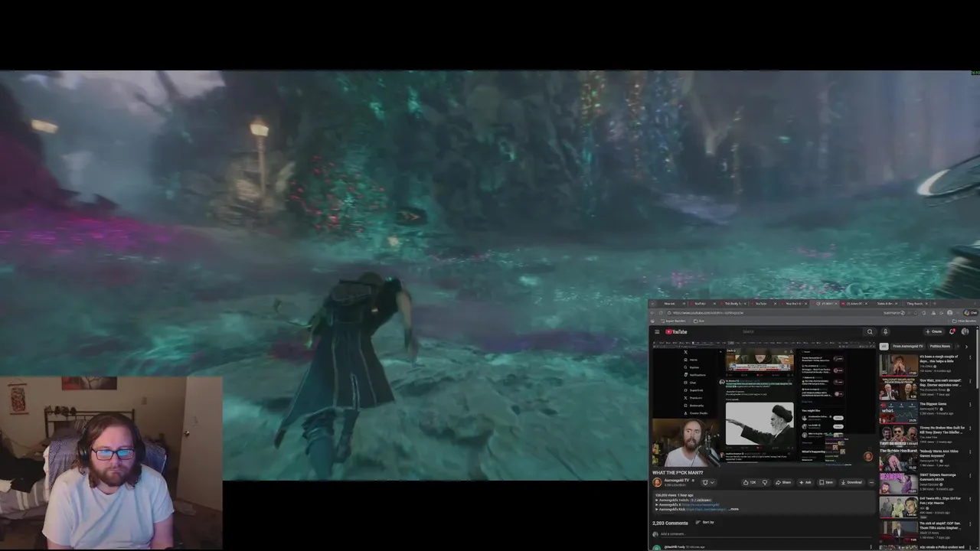The image size is (980, 551).
Task: Open the YouTube hamburger guide menu
Action: 657,331
